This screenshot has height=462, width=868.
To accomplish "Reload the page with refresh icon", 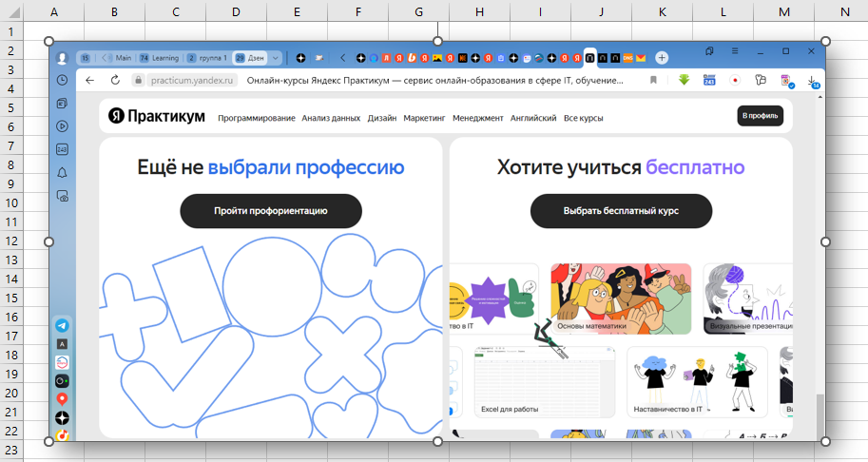I will pyautogui.click(x=115, y=80).
